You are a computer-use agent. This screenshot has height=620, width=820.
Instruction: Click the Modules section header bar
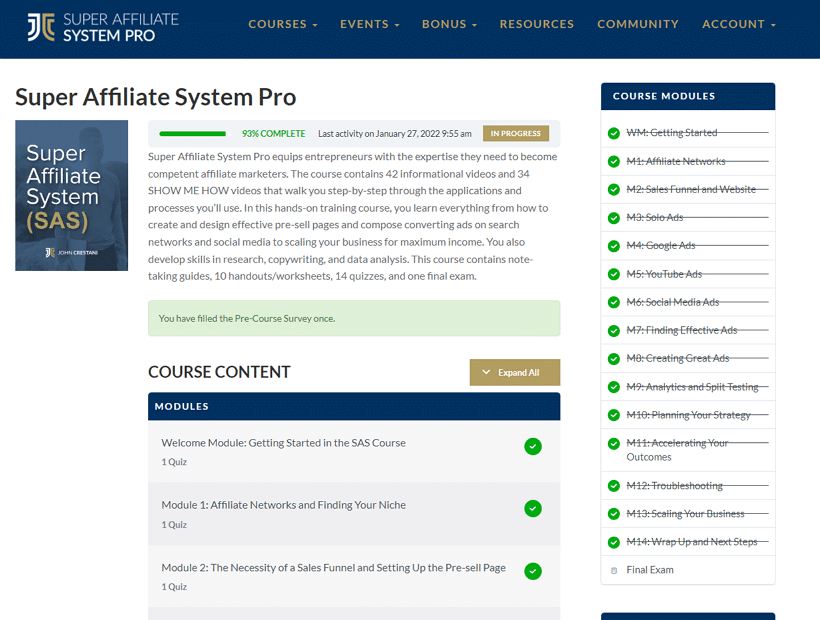pyautogui.click(x=354, y=406)
